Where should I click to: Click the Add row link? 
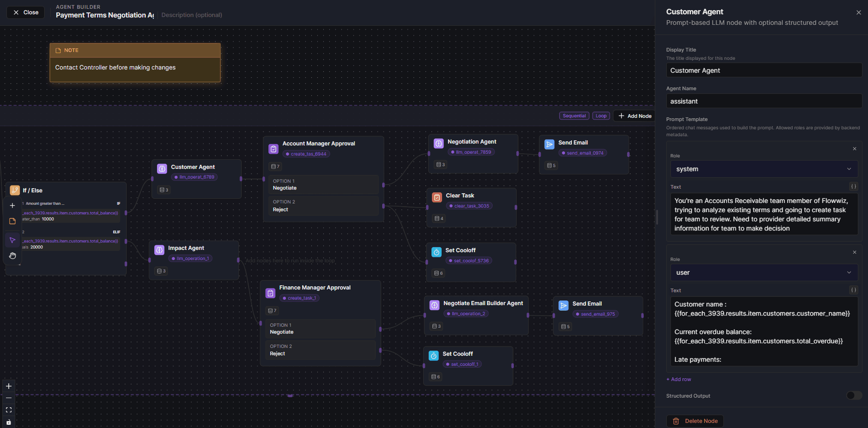click(679, 379)
